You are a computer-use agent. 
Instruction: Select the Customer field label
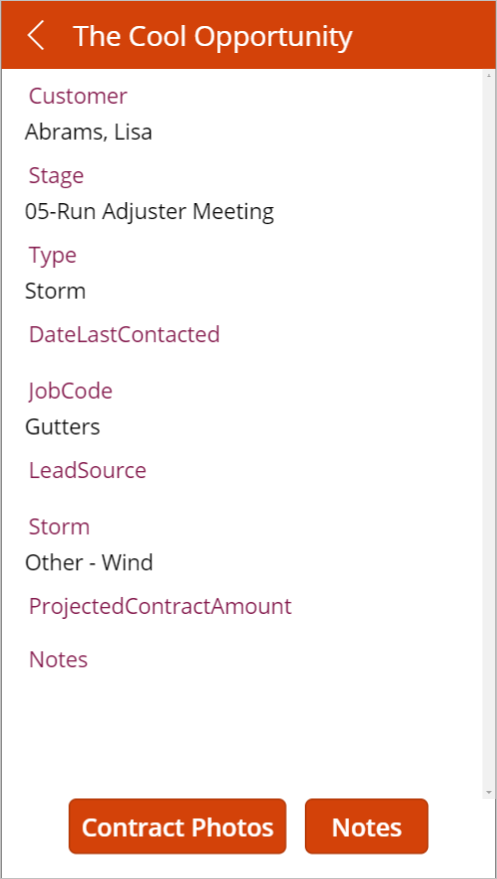pos(78,96)
